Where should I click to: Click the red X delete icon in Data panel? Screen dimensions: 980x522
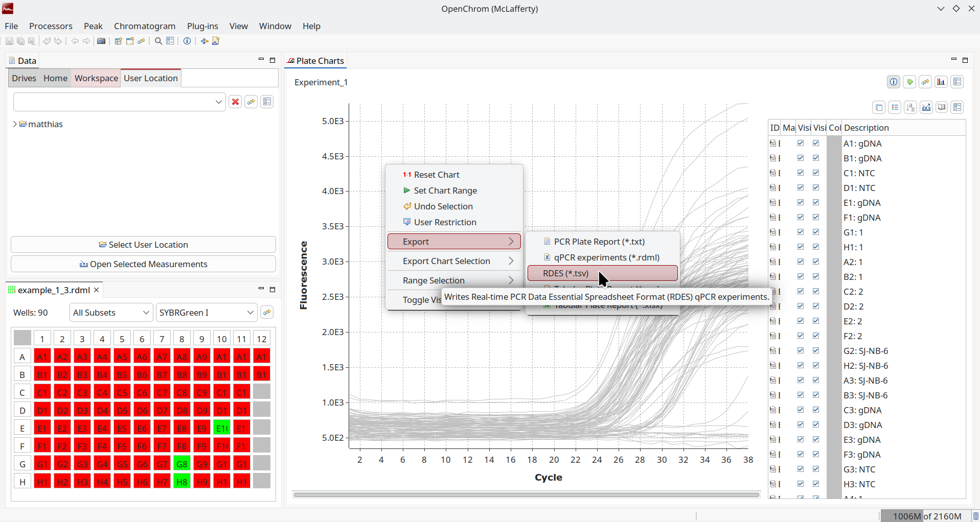(x=235, y=102)
